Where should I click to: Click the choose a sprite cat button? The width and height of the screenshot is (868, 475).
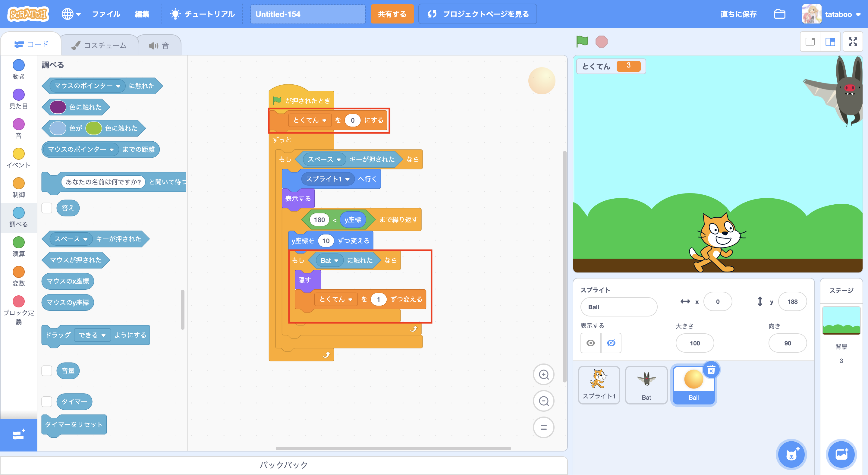791,455
